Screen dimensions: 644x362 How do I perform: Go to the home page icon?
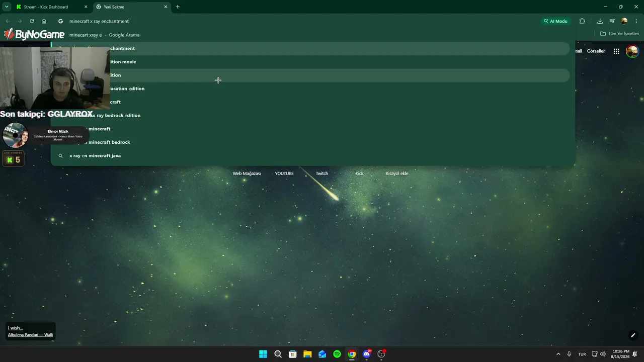click(44, 21)
